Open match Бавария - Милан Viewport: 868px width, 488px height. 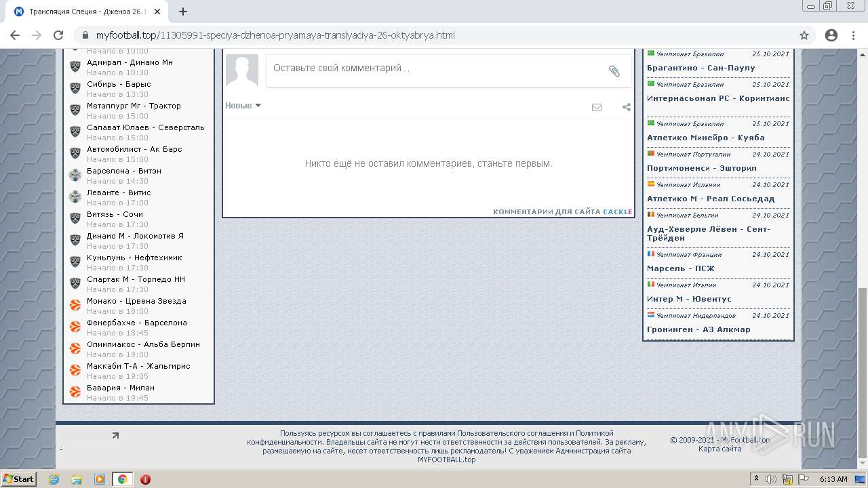[x=121, y=388]
